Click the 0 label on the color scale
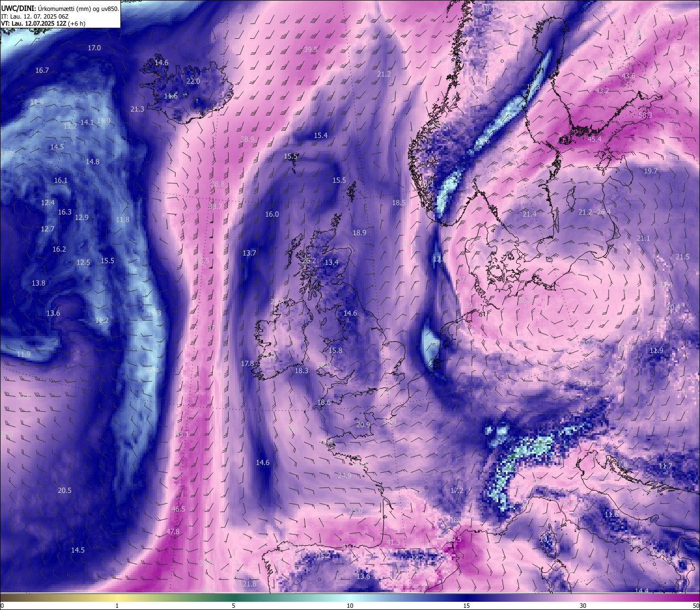This screenshot has width=700, height=610. point(2,606)
